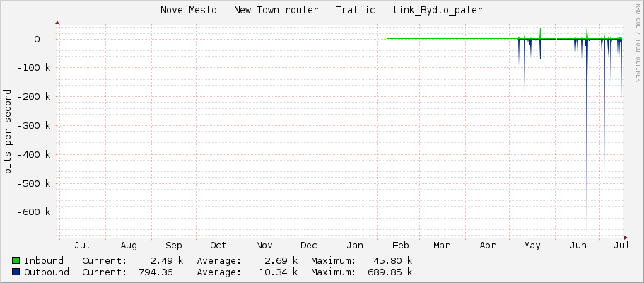Click the -400 k y-axis label
Image resolution: width=644 pixels, height=283 pixels.
coord(34,155)
